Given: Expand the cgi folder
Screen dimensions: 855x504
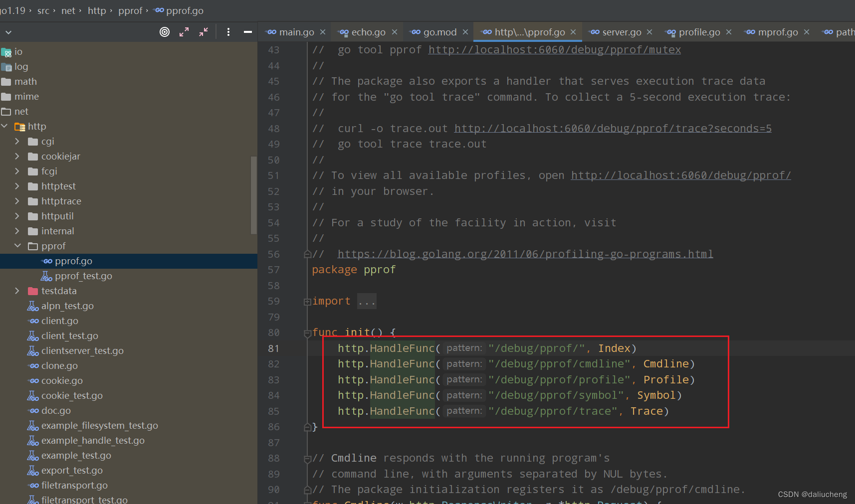Looking at the screenshot, I should pyautogui.click(x=17, y=141).
